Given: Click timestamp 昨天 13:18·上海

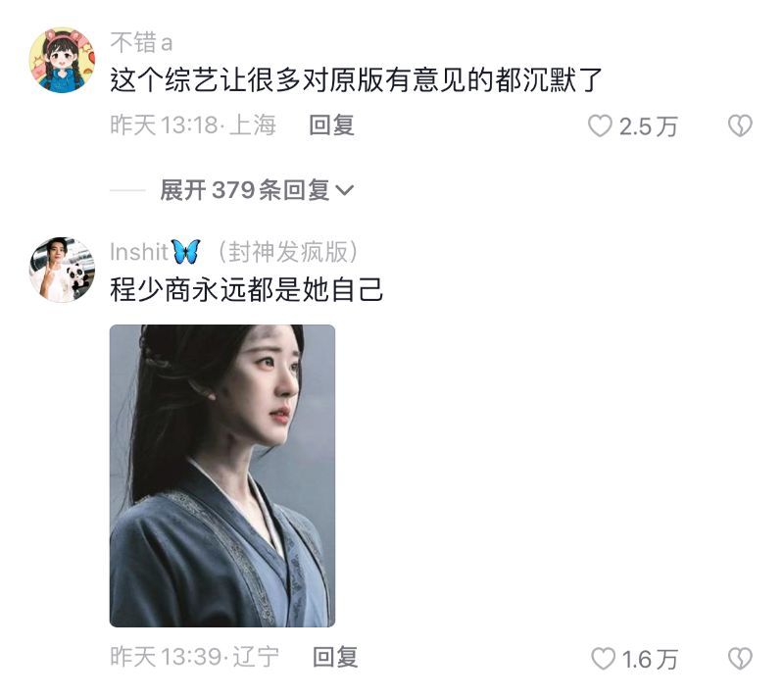Looking at the screenshot, I should pyautogui.click(x=193, y=125).
